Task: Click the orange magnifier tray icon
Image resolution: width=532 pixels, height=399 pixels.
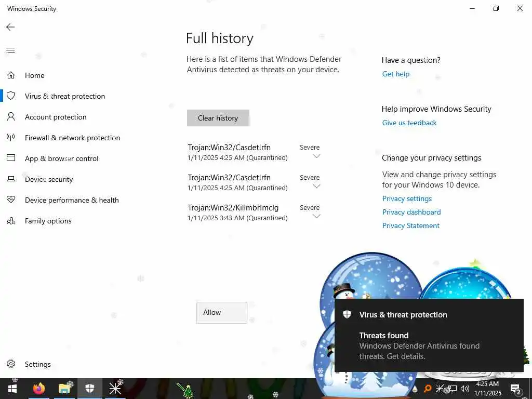Action: tap(428, 389)
